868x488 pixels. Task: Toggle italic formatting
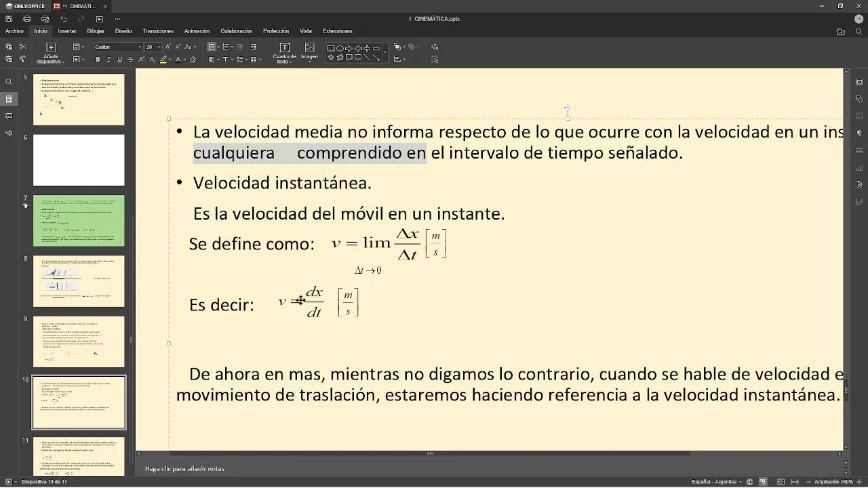(x=108, y=60)
